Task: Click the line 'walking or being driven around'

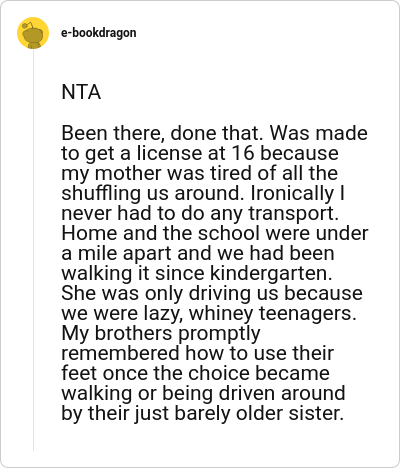Action: [x=203, y=393]
